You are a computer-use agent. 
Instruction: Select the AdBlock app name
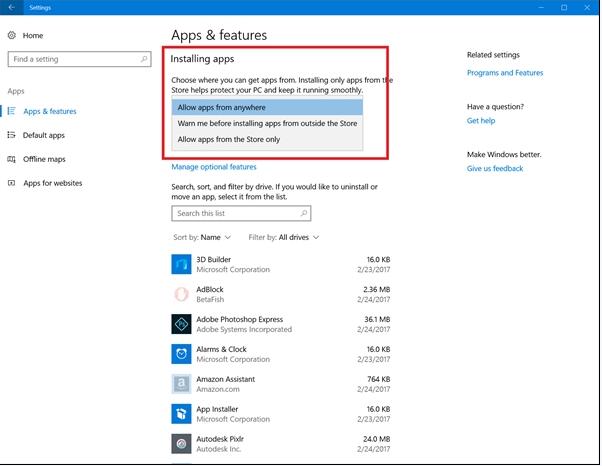pos(210,289)
